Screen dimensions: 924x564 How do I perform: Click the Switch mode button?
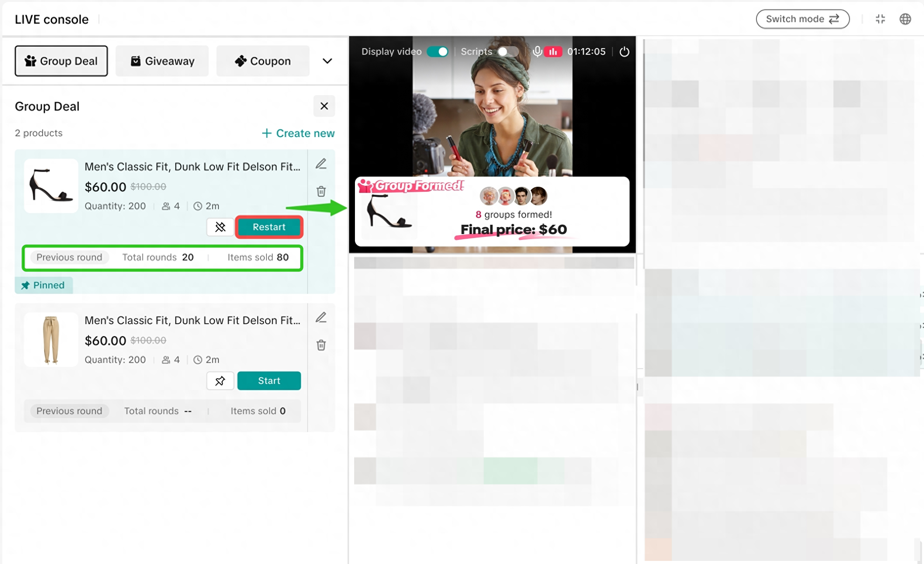click(803, 19)
